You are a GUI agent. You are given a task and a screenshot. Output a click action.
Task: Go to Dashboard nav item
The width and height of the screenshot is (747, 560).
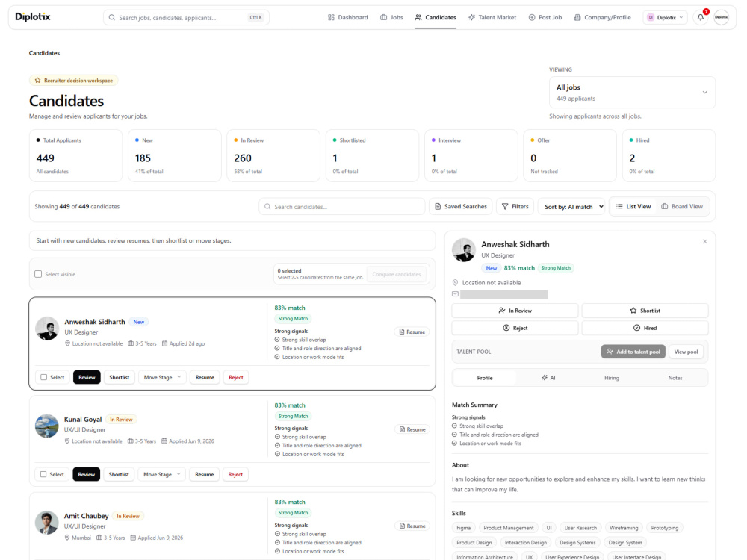[x=348, y=17]
